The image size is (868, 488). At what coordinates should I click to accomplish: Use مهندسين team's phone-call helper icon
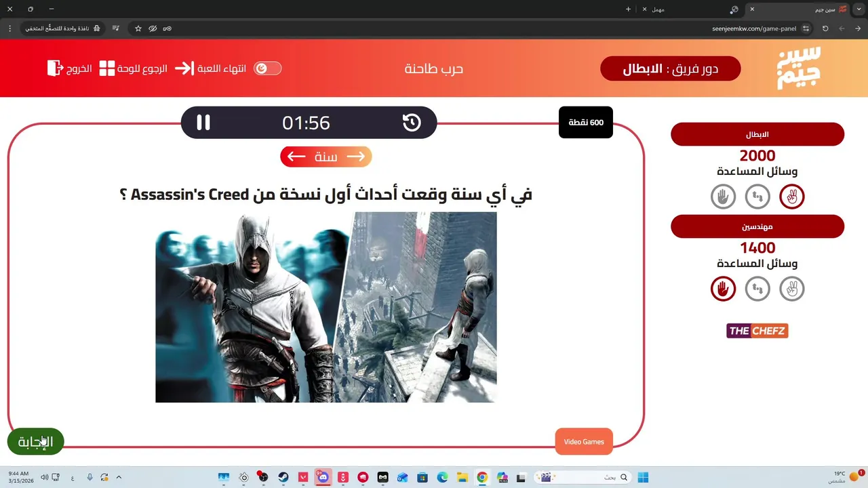pos(757,289)
